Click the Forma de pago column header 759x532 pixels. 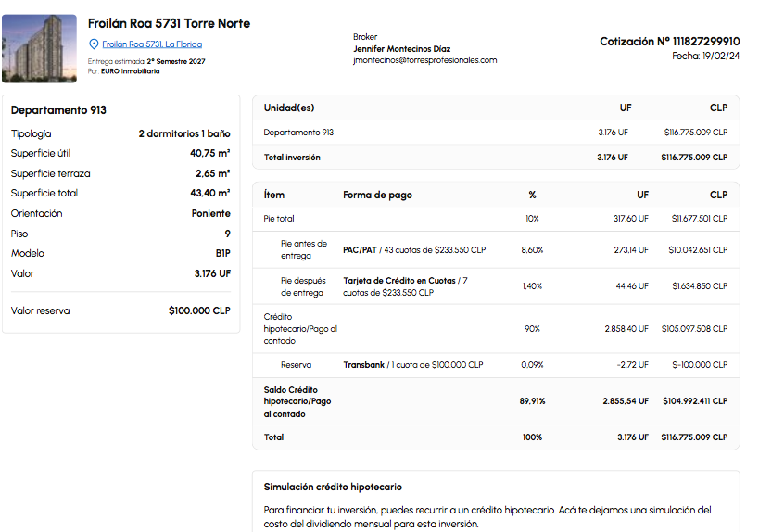click(377, 196)
